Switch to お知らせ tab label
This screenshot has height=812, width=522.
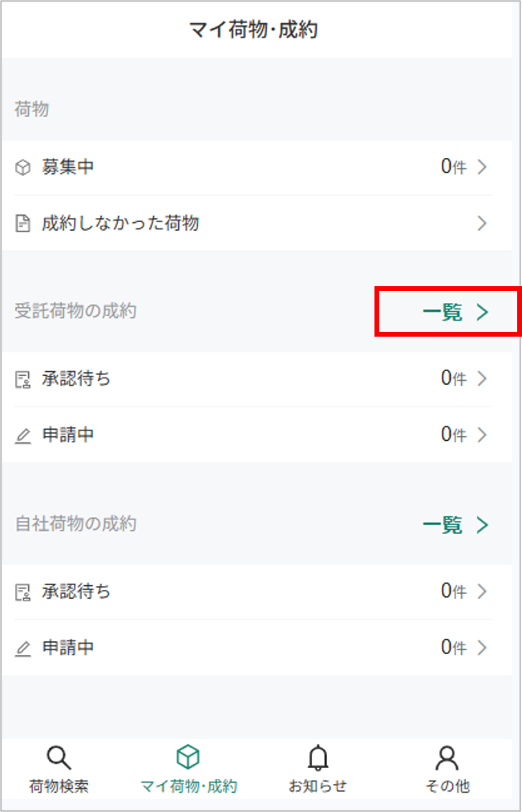click(x=318, y=786)
